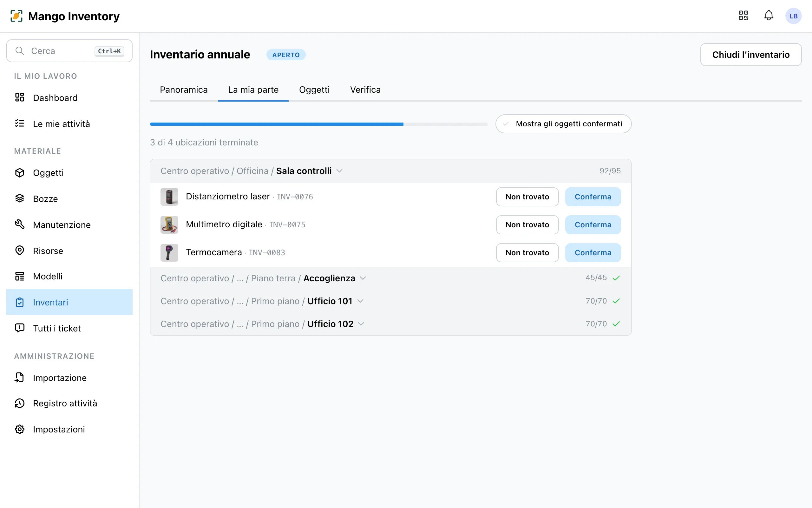Go to the Verifica tab
The height and width of the screenshot is (508, 812).
tap(365, 90)
